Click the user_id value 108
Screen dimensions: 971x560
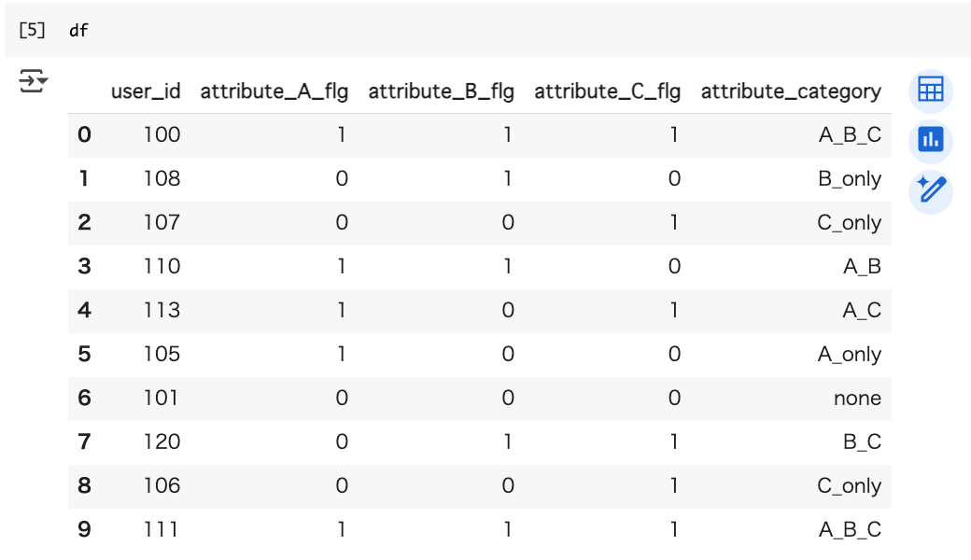pos(162,179)
